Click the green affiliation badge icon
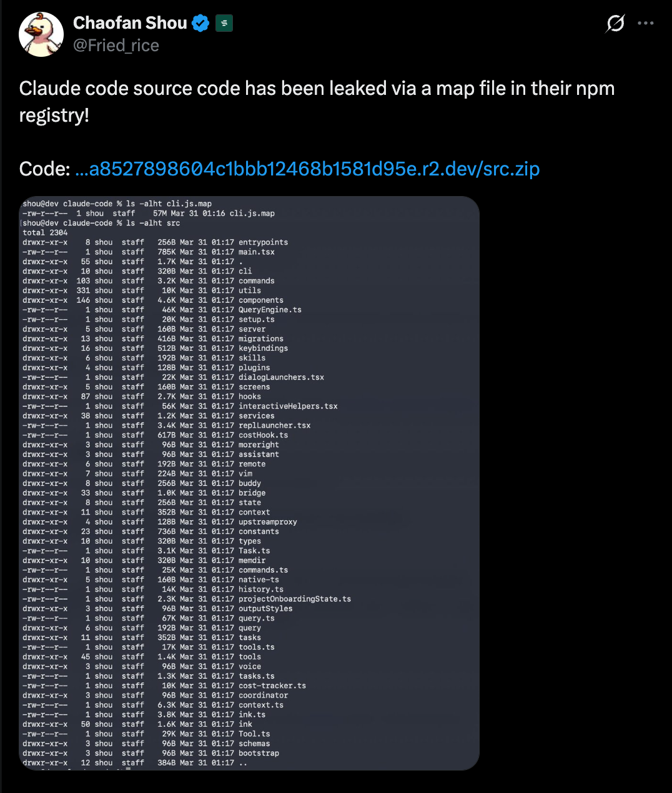The image size is (672, 793). 224,24
